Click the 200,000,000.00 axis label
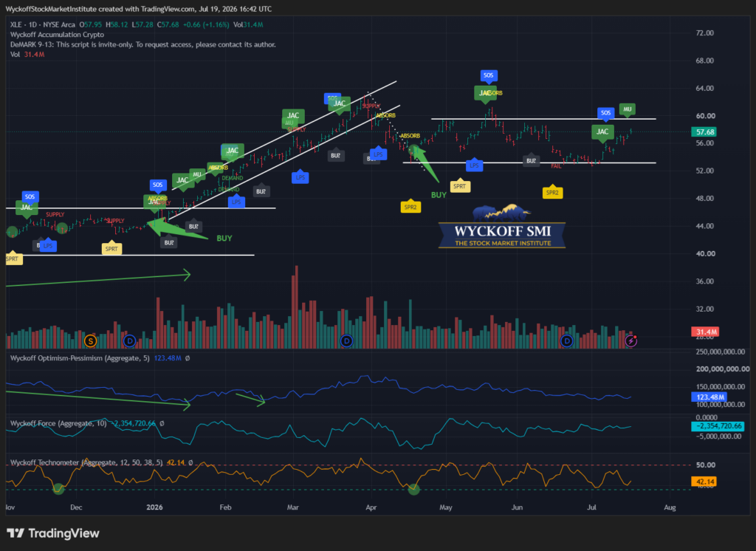The image size is (756, 551). tap(722, 369)
